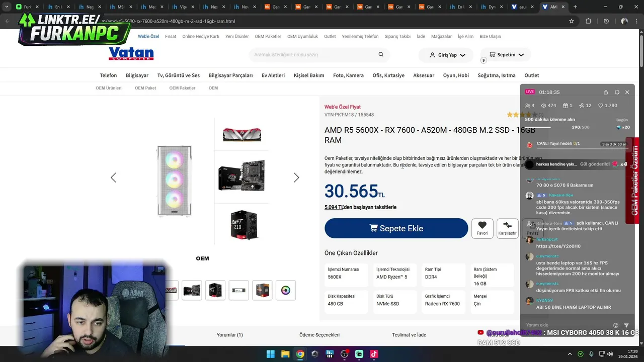Click the new followers icon showing 12
The image size is (644, 362).
click(x=582, y=106)
